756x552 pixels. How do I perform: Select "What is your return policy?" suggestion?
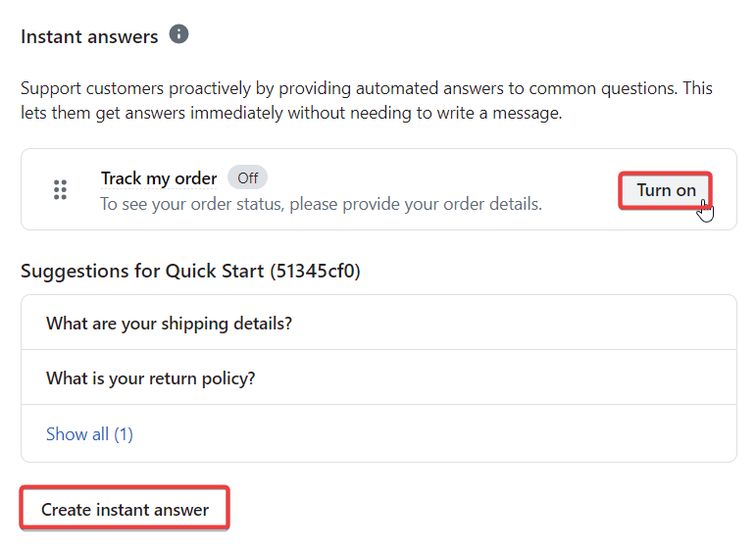pyautogui.click(x=150, y=378)
